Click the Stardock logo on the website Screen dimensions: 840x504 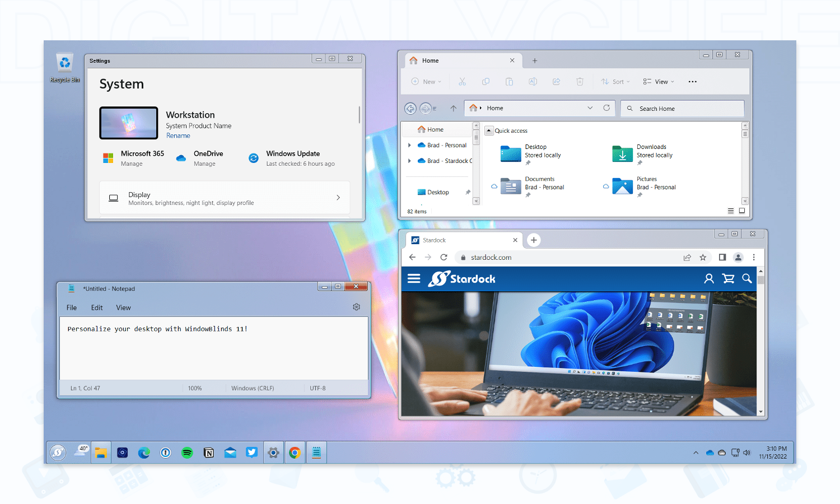coord(462,278)
